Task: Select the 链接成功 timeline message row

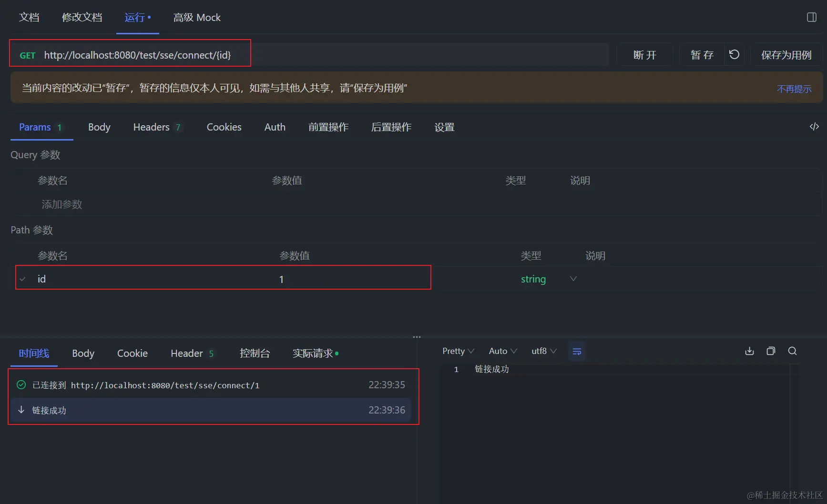Action: (x=210, y=410)
